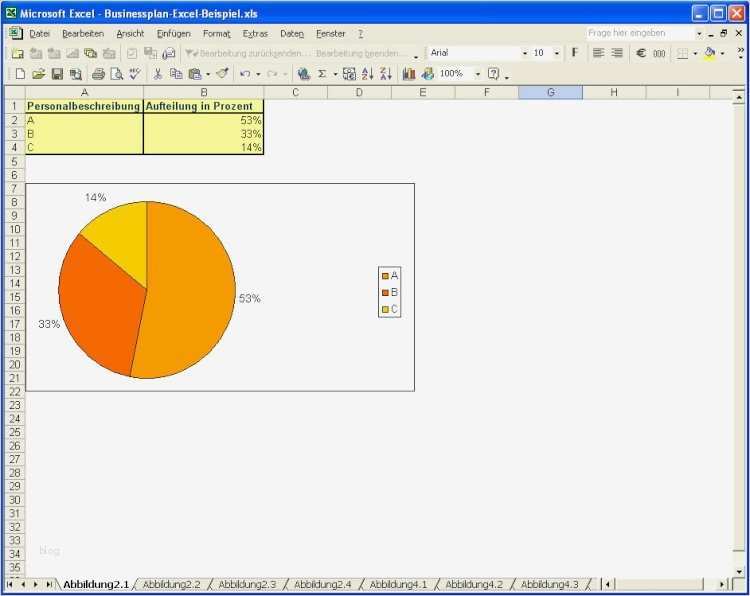Image resolution: width=750 pixels, height=596 pixels.
Task: Open the Einfügen menu
Action: coord(173,33)
